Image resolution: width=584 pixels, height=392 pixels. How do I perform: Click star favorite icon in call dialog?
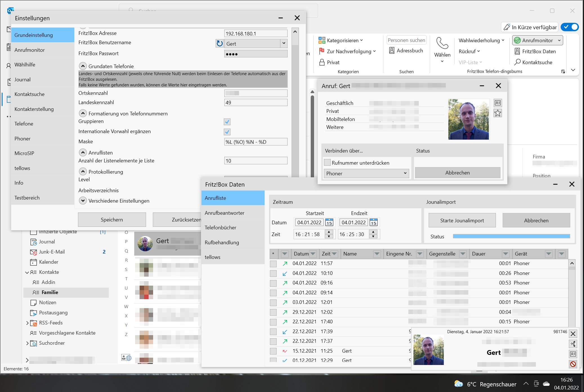coord(498,113)
